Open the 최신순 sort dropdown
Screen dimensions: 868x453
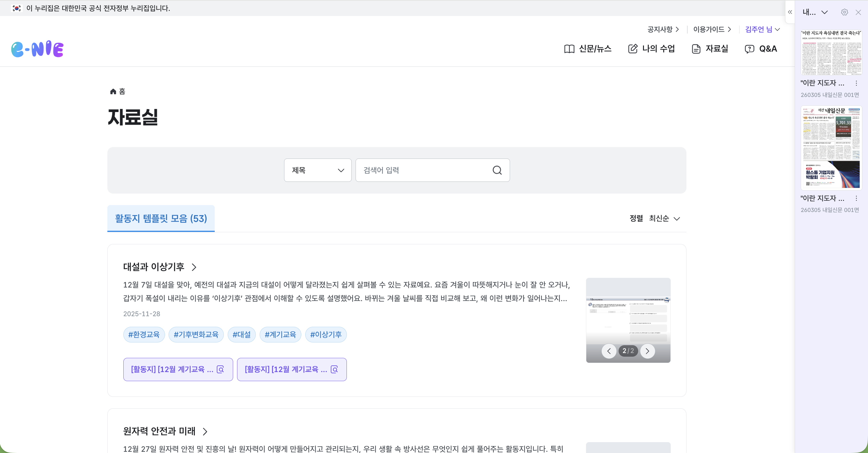click(x=664, y=219)
